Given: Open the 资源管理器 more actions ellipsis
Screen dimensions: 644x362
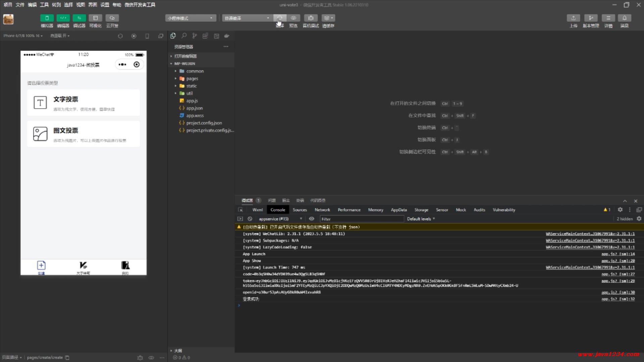Looking at the screenshot, I should click(x=226, y=47).
